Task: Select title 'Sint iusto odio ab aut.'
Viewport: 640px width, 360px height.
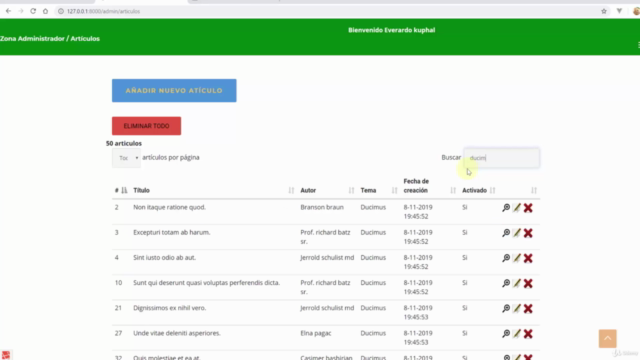Action: (164, 258)
